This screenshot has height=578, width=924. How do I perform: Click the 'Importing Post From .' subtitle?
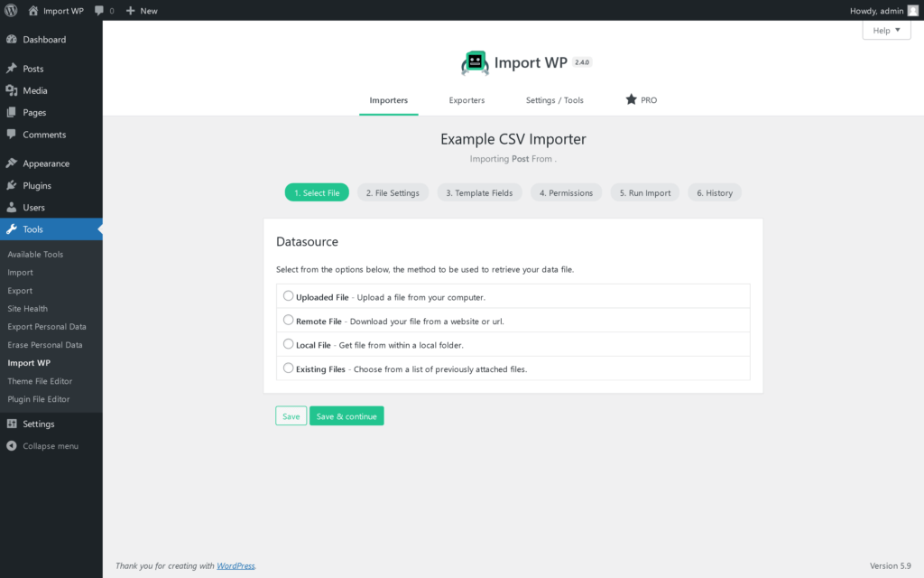(513, 159)
